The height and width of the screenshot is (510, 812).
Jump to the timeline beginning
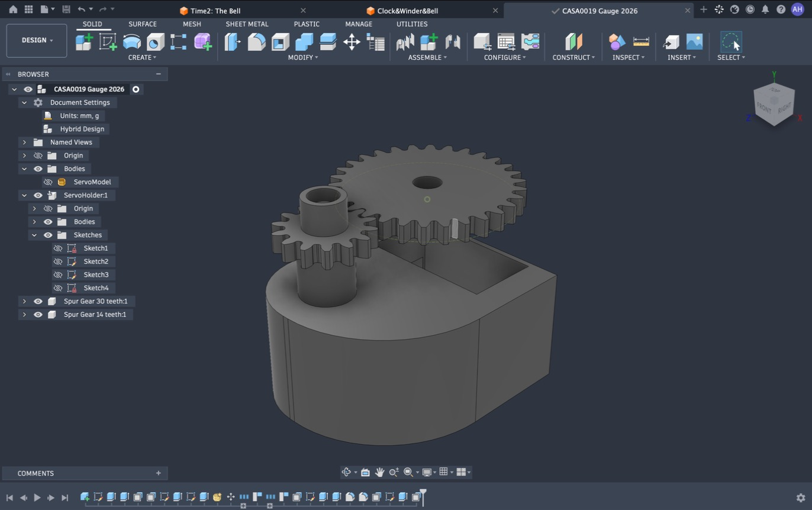(9, 498)
